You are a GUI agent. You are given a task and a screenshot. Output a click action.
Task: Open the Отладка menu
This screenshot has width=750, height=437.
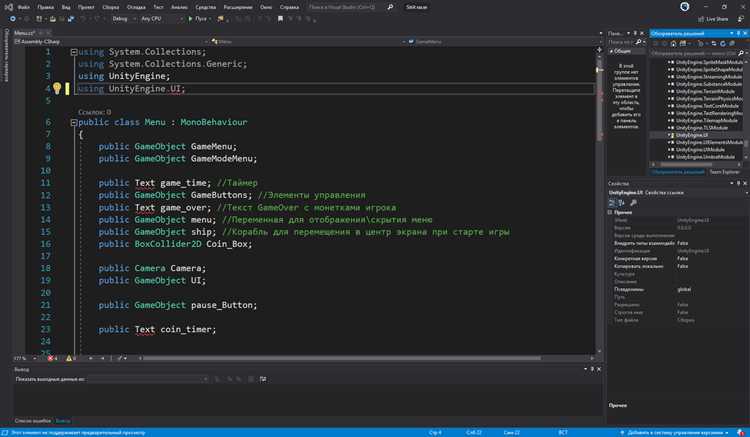pos(136,7)
